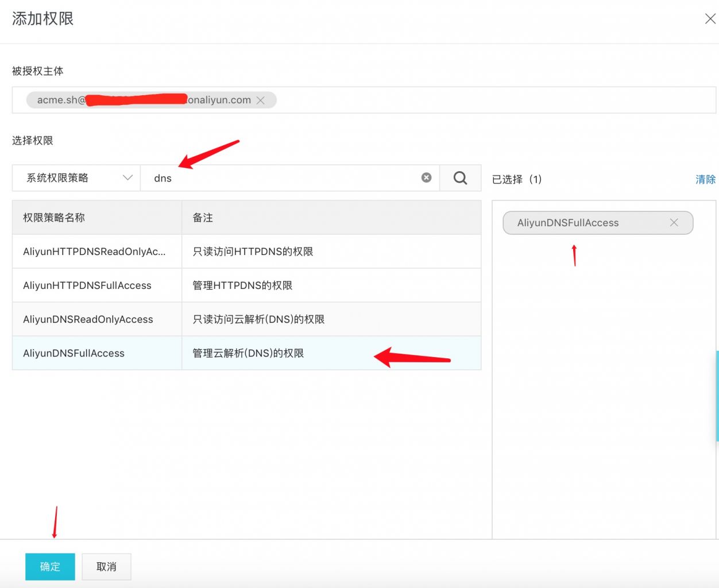Click the AliyunDNSFullAccess selected tag

pyautogui.click(x=586, y=223)
